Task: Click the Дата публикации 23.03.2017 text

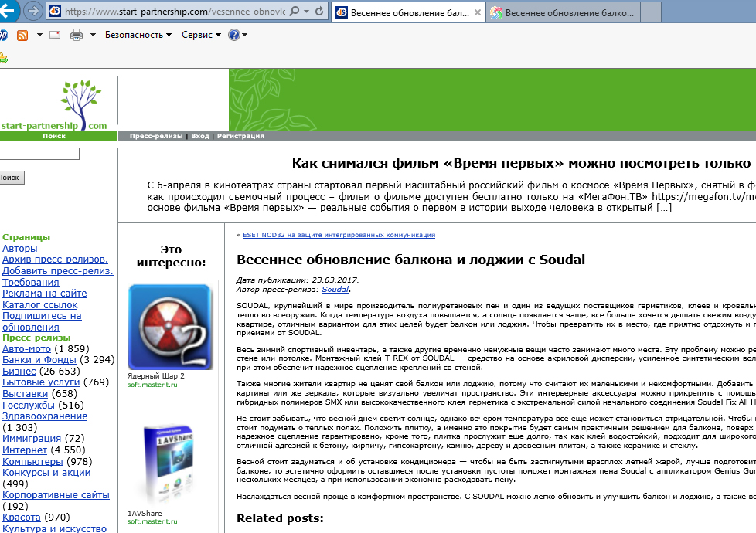Action: click(x=298, y=280)
